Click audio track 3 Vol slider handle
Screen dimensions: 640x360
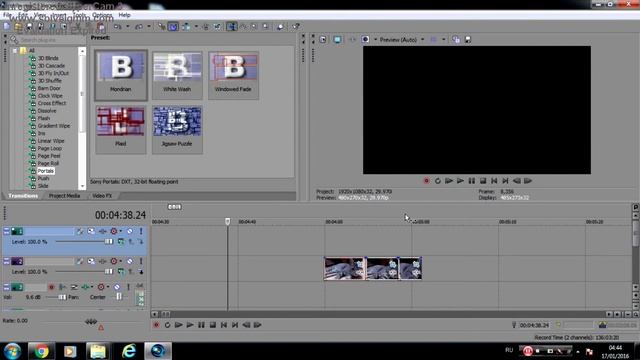[62, 297]
